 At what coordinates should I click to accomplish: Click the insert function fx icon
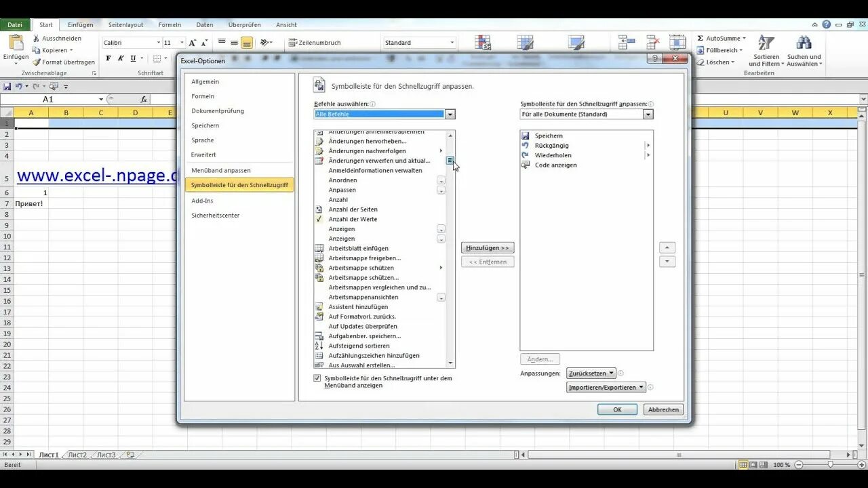[144, 100]
